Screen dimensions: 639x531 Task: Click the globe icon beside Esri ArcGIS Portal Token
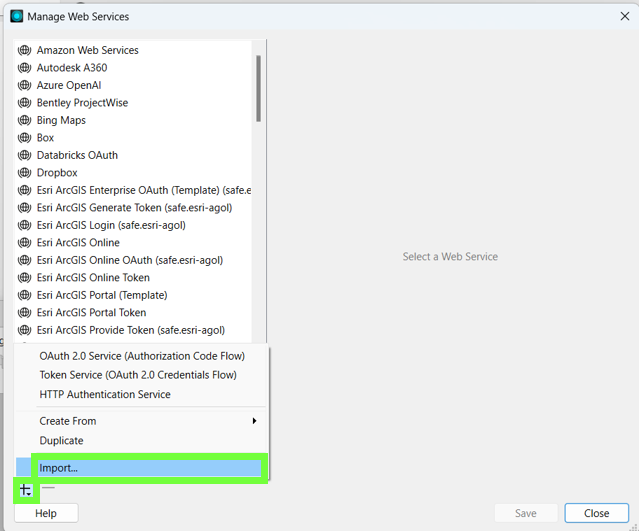point(24,313)
